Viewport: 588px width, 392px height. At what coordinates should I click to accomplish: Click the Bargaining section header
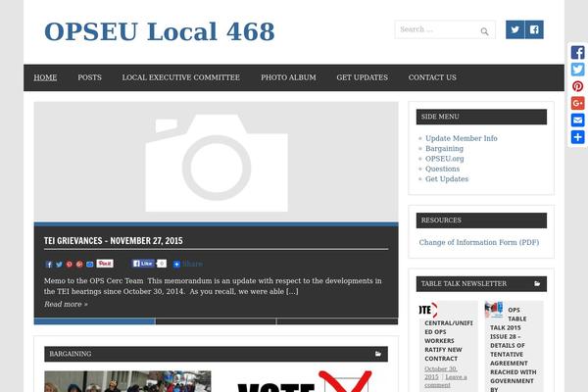pyautogui.click(x=216, y=354)
